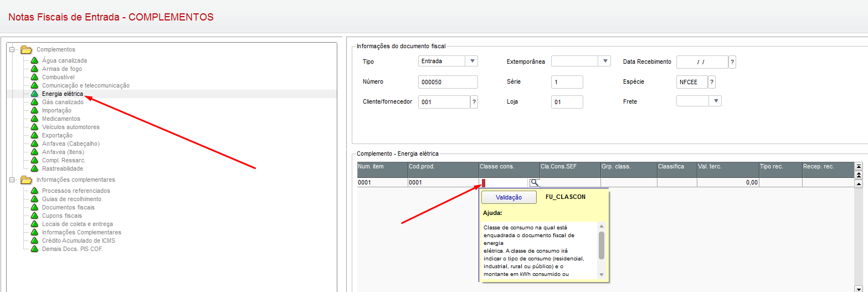
Task: Open the Gás canalizado complement
Action: pyautogui.click(x=63, y=102)
